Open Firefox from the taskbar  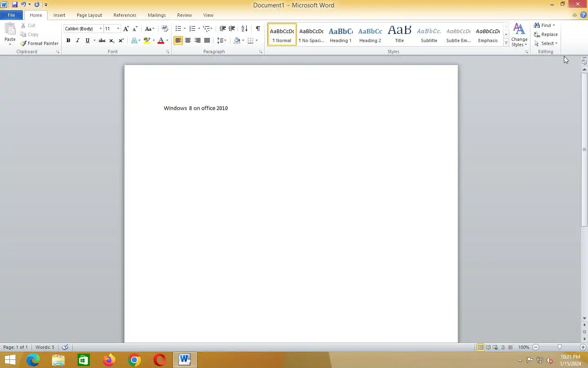pyautogui.click(x=109, y=360)
